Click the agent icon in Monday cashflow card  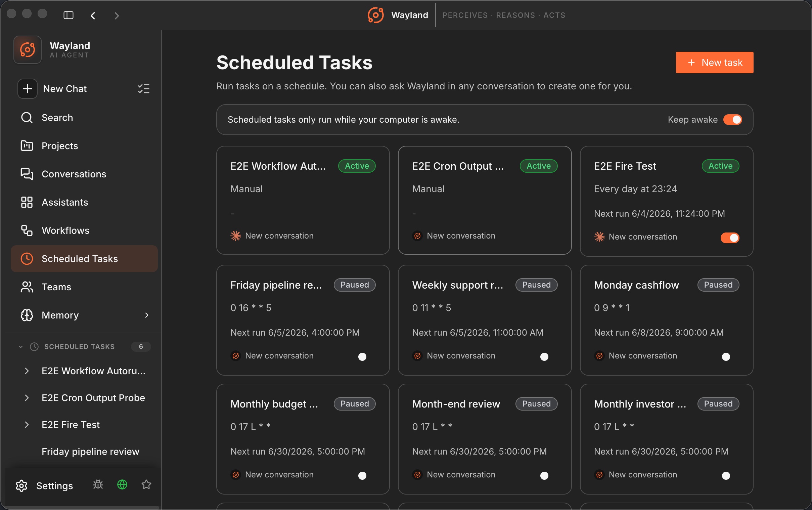(x=599, y=355)
